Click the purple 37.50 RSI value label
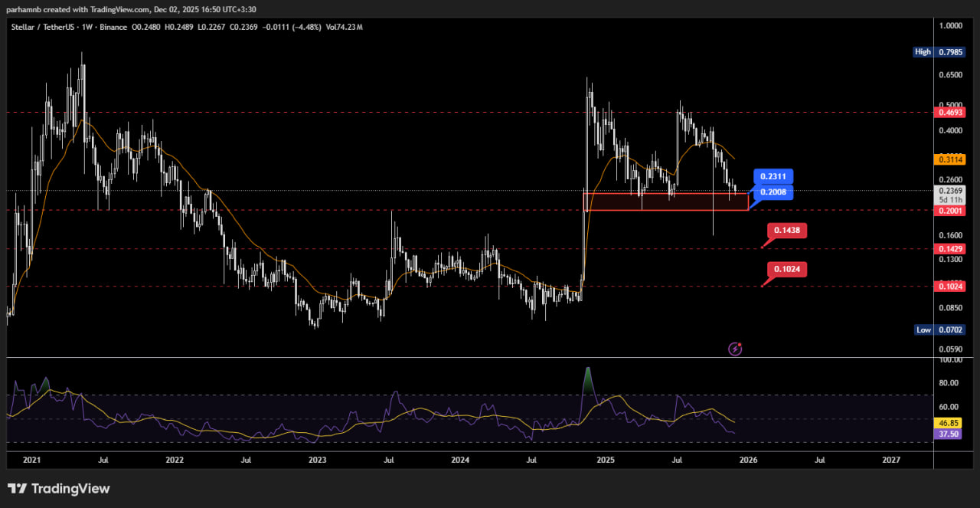This screenshot has height=508, width=980. click(x=950, y=434)
